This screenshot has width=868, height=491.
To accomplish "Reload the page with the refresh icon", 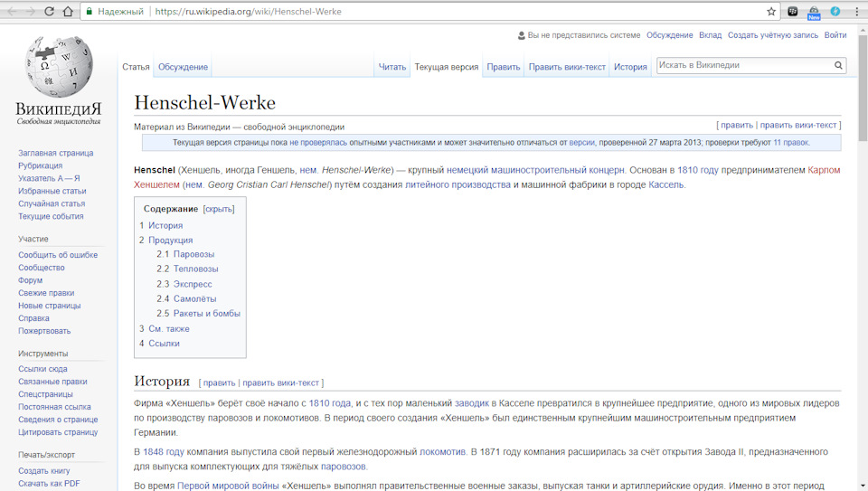I will (x=49, y=11).
